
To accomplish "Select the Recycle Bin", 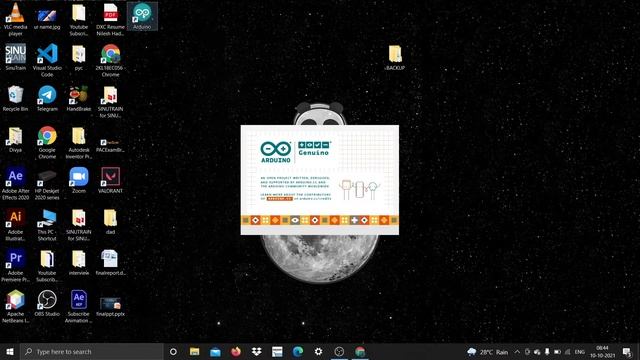I will click(x=16, y=98).
